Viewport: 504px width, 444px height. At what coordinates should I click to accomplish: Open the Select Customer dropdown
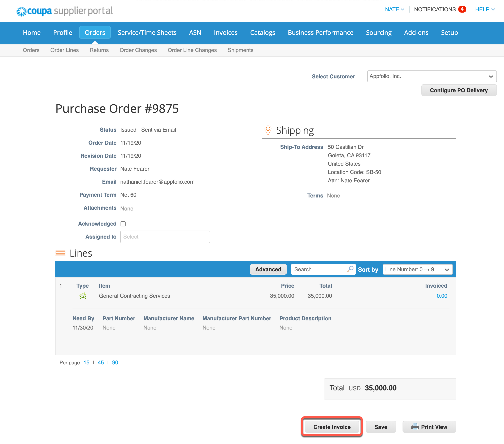431,77
